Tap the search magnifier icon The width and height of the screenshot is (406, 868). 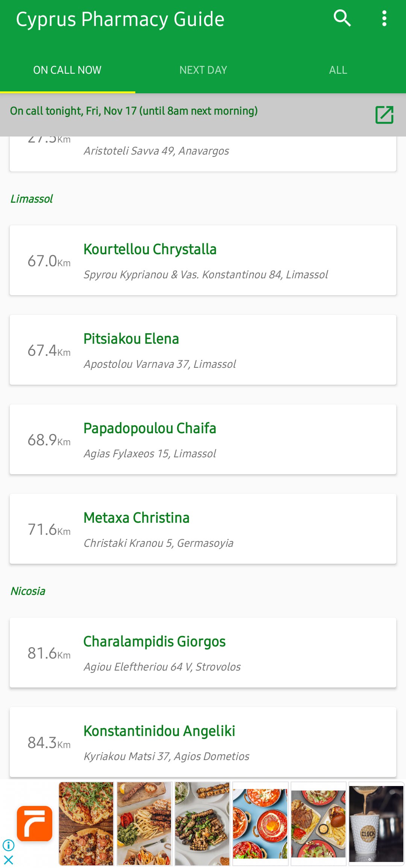342,18
